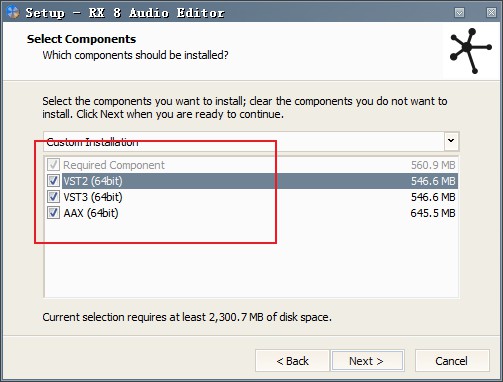Go Back to previous setup page

click(x=292, y=361)
